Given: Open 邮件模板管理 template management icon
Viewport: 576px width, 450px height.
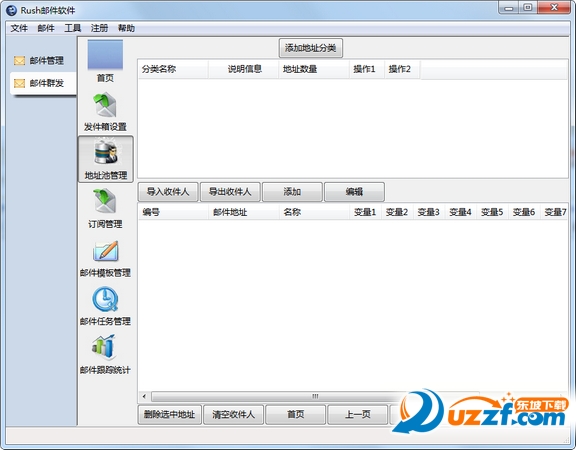Looking at the screenshot, I should (105, 251).
